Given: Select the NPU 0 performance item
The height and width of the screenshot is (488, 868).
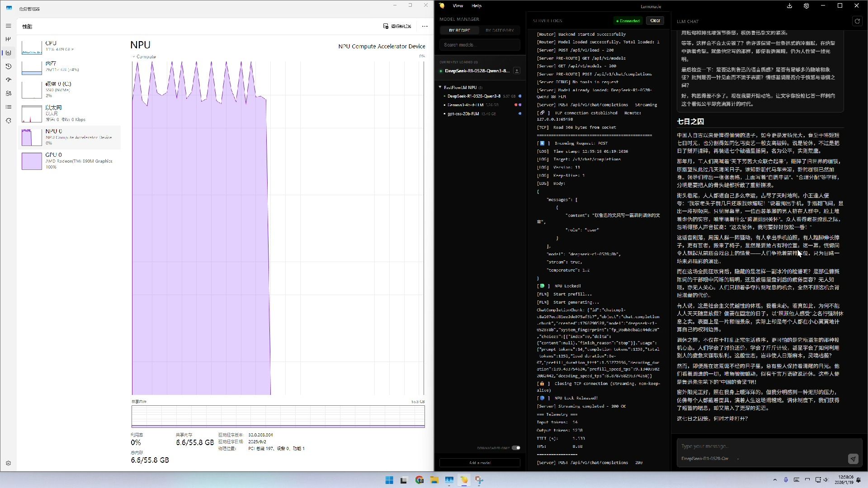Looking at the screenshot, I should coord(70,137).
